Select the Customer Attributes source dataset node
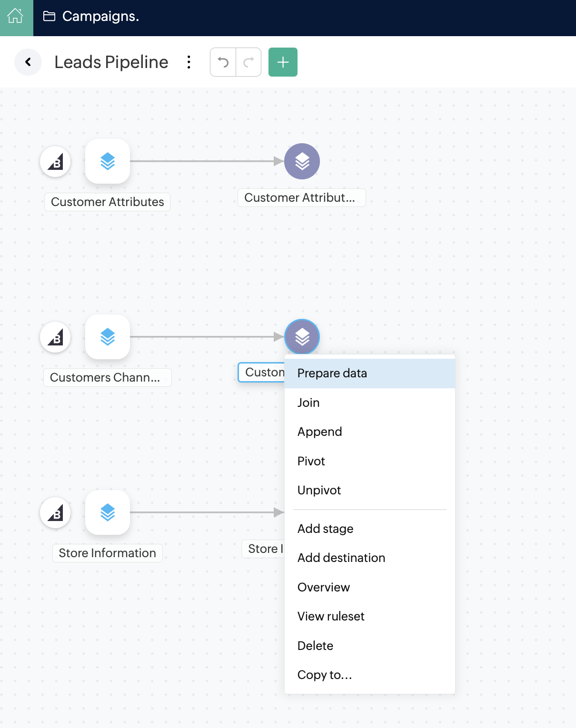 click(108, 162)
